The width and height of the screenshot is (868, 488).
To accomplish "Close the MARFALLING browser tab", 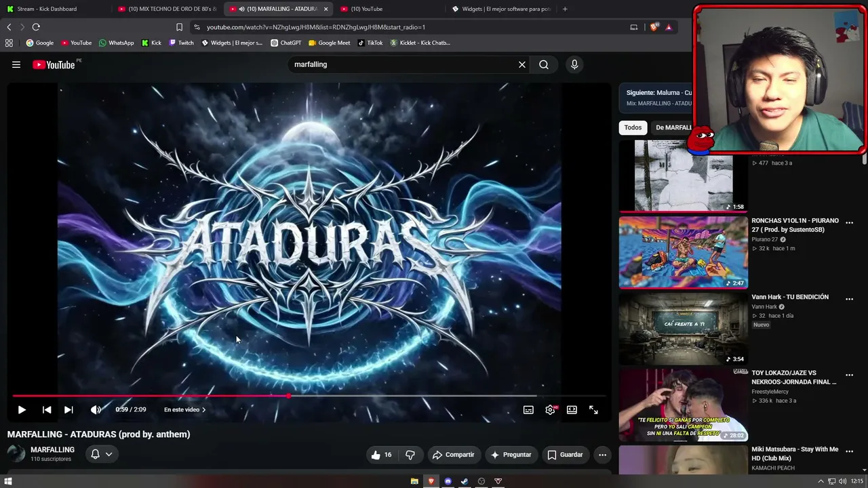I will click(325, 9).
